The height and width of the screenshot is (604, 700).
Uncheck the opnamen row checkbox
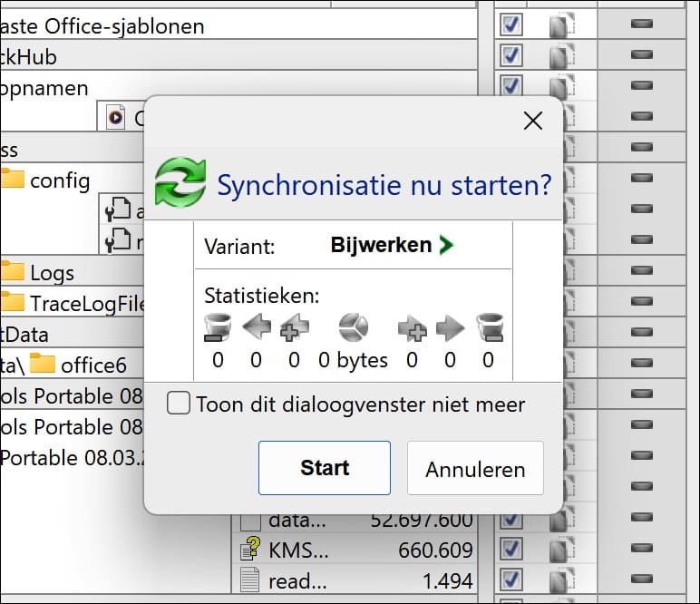(510, 86)
